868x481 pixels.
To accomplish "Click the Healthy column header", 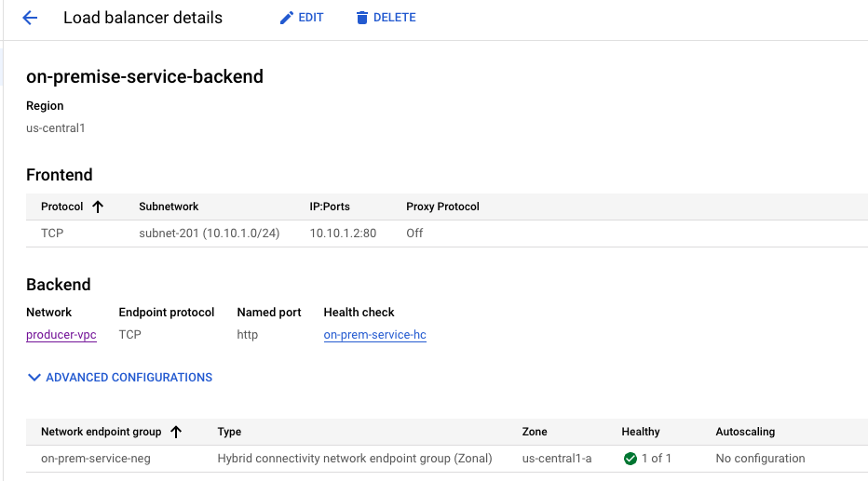I will tap(641, 432).
